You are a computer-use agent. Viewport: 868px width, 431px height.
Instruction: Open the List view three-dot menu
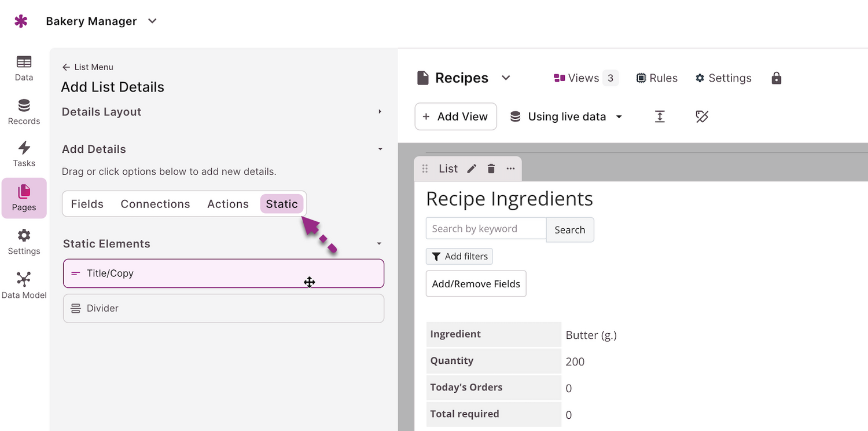[x=510, y=169]
